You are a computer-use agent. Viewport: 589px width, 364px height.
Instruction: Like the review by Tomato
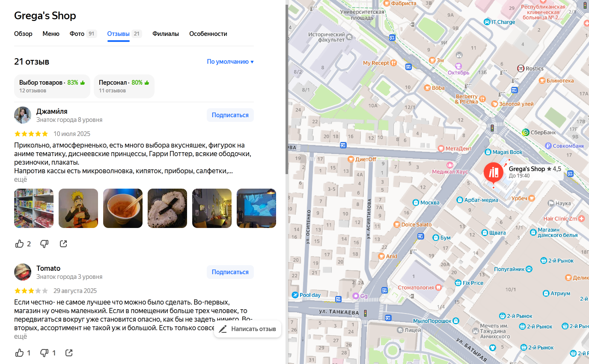(x=19, y=353)
